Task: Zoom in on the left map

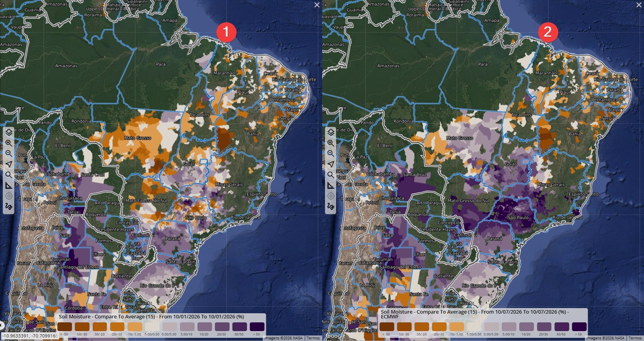Action: (8, 143)
